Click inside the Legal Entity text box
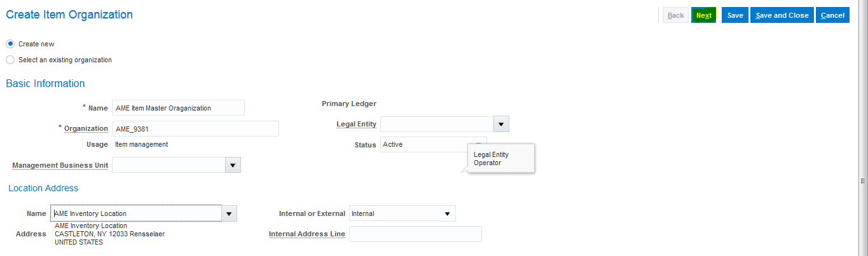The image size is (868, 256). (436, 124)
